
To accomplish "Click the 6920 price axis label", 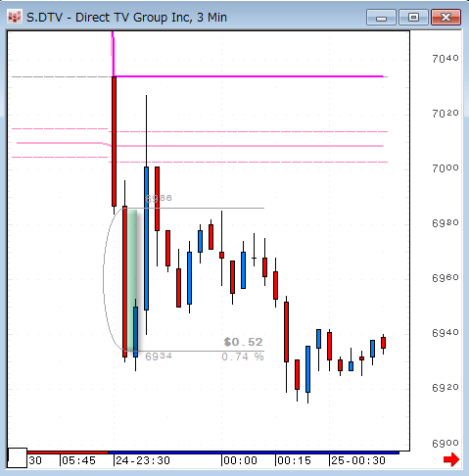I will 446,388.
